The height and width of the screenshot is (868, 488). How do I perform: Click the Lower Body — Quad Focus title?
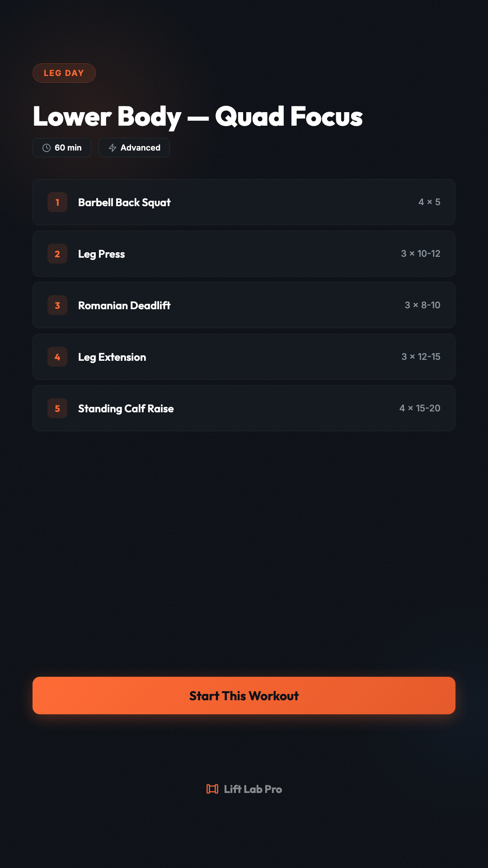click(198, 117)
